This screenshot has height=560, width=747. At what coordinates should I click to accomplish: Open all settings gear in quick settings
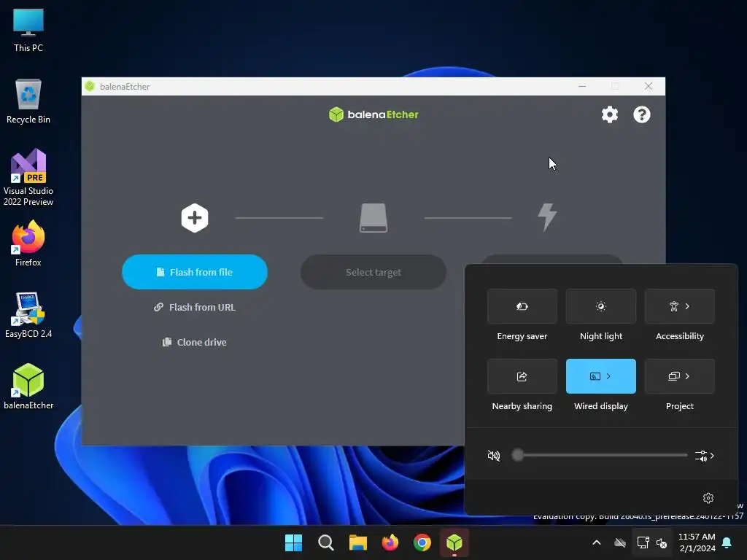click(708, 497)
